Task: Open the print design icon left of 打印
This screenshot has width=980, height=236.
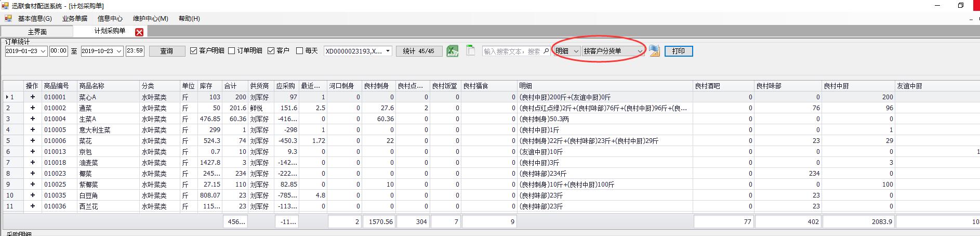Action: (x=655, y=51)
